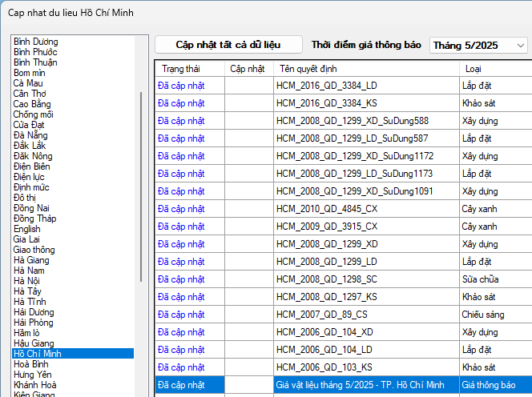Select 'Hà Nội' in province list
Screen dimensions: 532x397
pos(27,281)
